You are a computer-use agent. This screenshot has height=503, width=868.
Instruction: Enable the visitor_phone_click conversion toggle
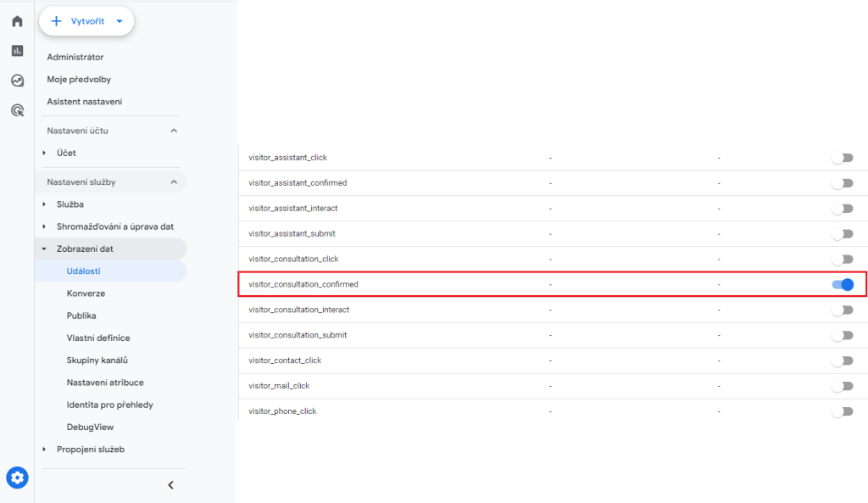(x=842, y=412)
